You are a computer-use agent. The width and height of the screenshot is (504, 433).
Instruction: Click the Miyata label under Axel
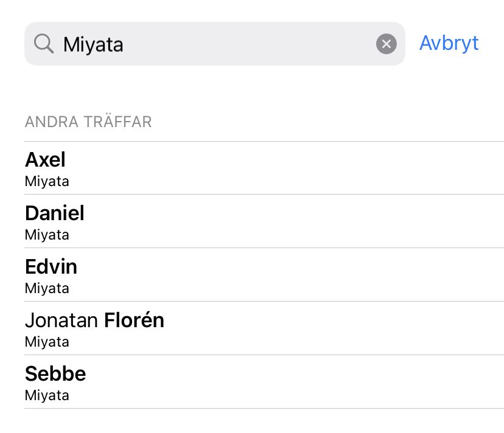tap(47, 181)
